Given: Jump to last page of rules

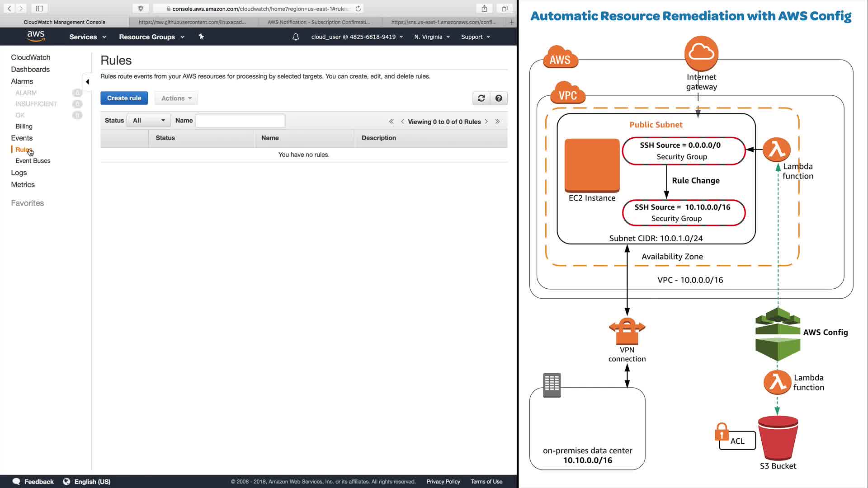Looking at the screenshot, I should tap(497, 122).
